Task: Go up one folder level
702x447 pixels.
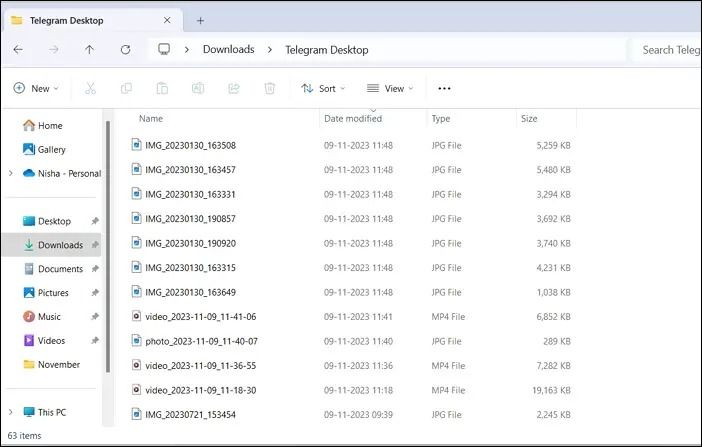Action: pos(90,49)
